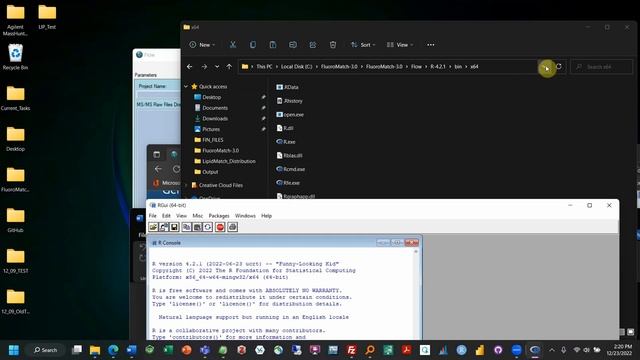Click This PC in the address breadcrumb

click(x=264, y=67)
